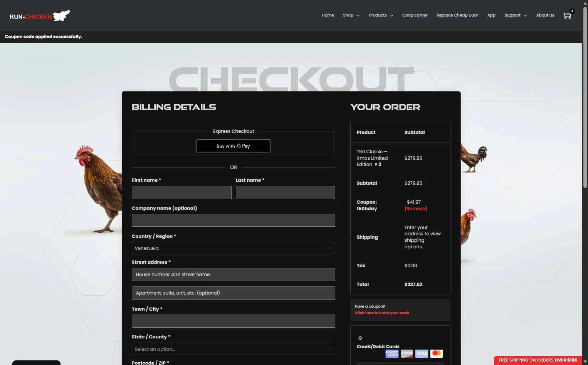This screenshot has width=588, height=365.
Task: Open Coop corner page
Action: click(x=415, y=15)
